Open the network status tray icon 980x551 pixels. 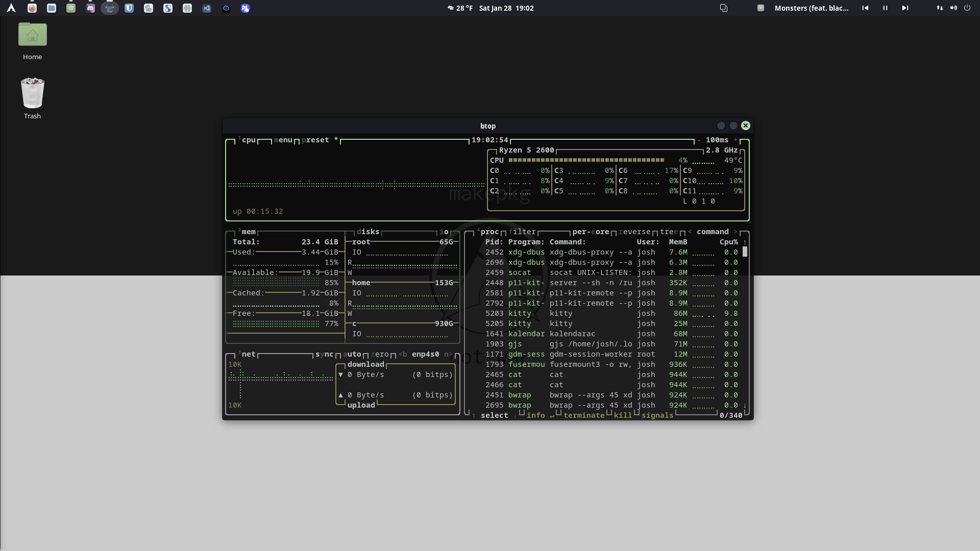(940, 8)
